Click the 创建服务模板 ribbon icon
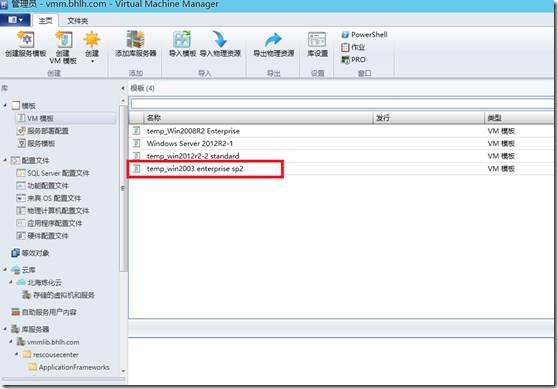Image resolution: width=558 pixels, height=389 pixels. click(26, 40)
